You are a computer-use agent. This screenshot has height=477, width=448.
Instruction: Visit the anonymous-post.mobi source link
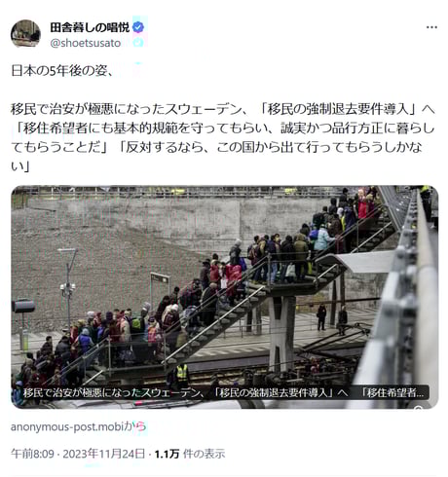(78, 426)
